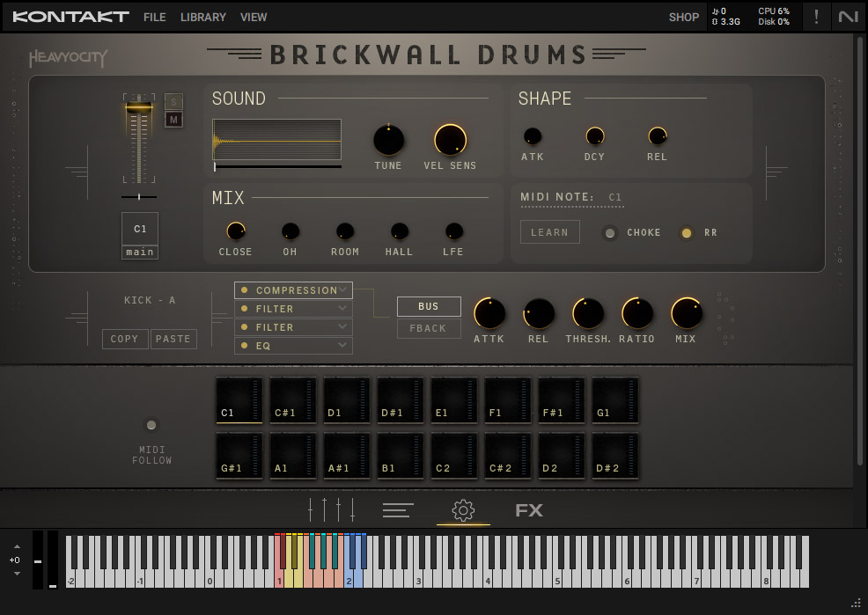Click the octave up arrow by keyboard
868x615 pixels.
click(17, 546)
